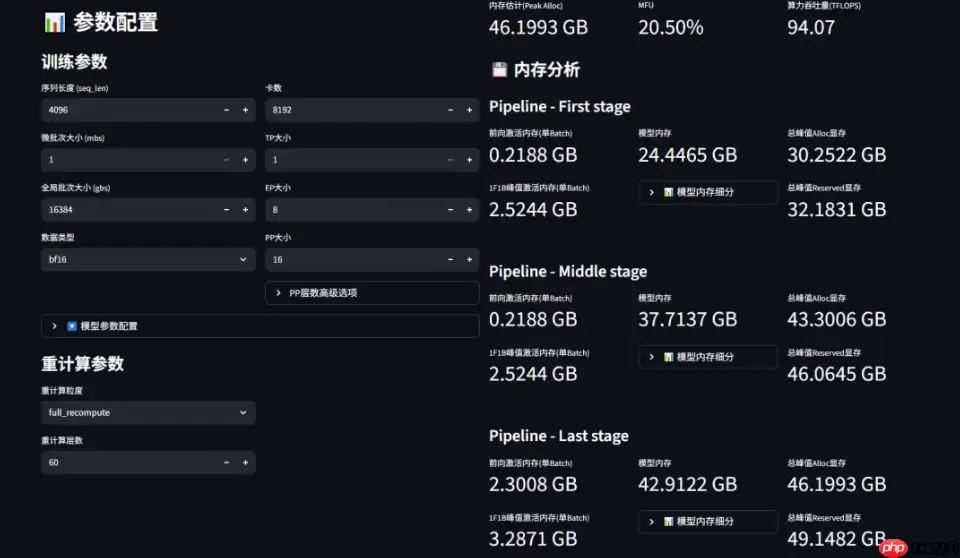Expand 模型内存细分 under Last stage
The height and width of the screenshot is (558, 960).
pos(708,522)
